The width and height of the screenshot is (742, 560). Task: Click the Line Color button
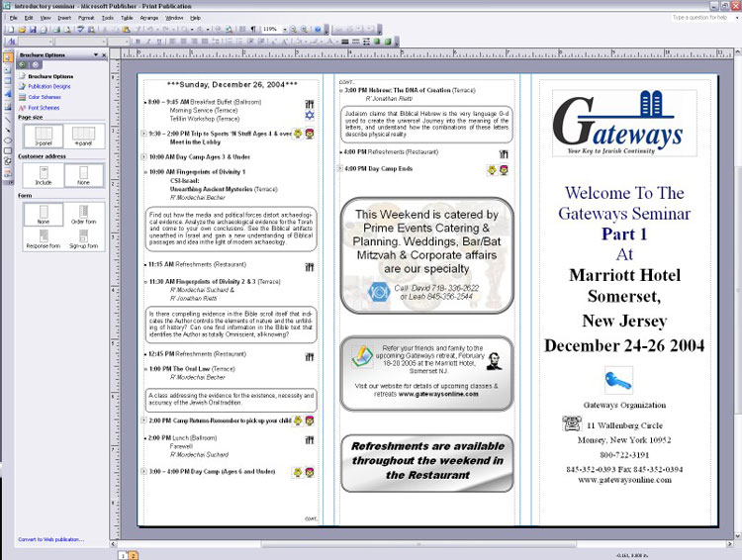click(x=317, y=42)
